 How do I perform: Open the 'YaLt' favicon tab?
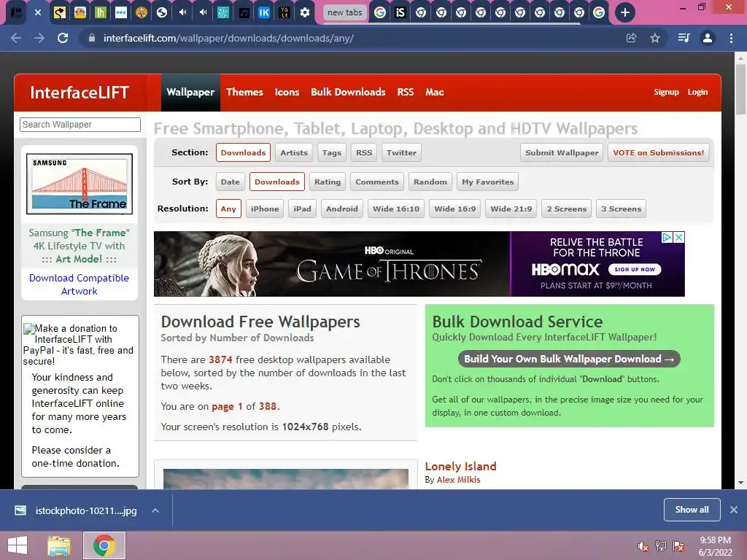[285, 12]
